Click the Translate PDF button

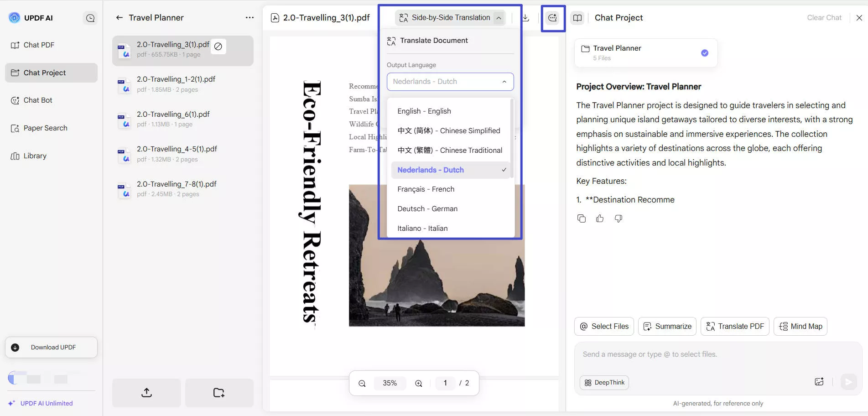point(735,327)
